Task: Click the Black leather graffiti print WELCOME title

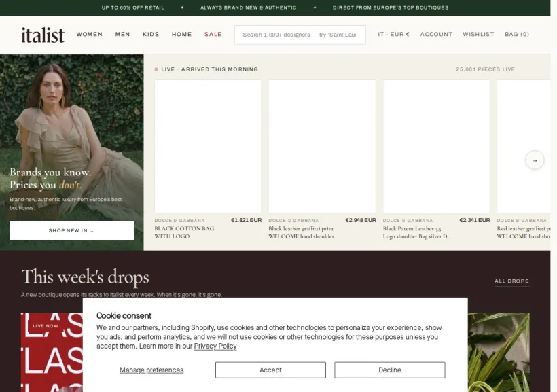Action: 304,232
